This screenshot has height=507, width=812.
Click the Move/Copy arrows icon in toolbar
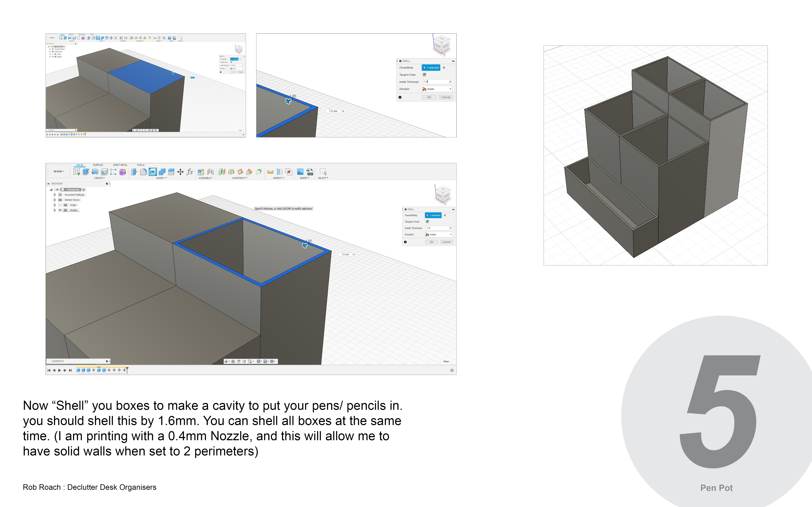pos(181,172)
